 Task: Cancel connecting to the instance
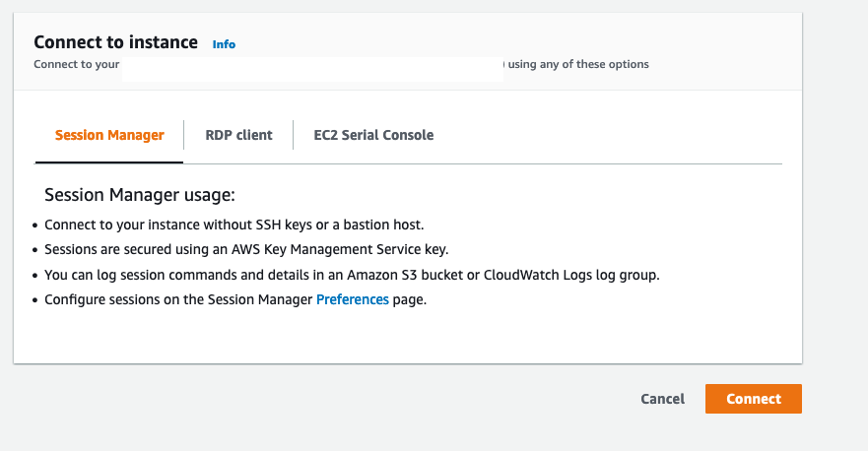point(662,399)
